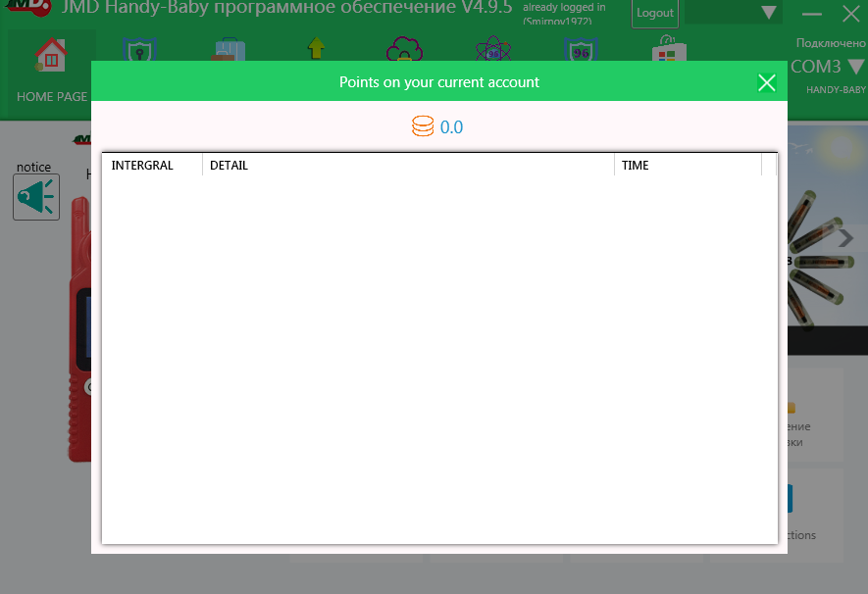868x594 pixels.
Task: Click the green upward arrow update icon
Action: click(316, 48)
